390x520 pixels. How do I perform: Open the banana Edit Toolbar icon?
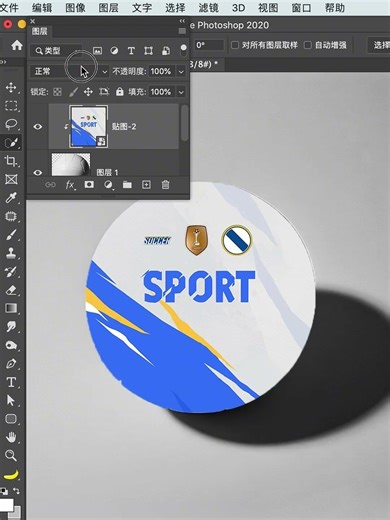[11, 474]
